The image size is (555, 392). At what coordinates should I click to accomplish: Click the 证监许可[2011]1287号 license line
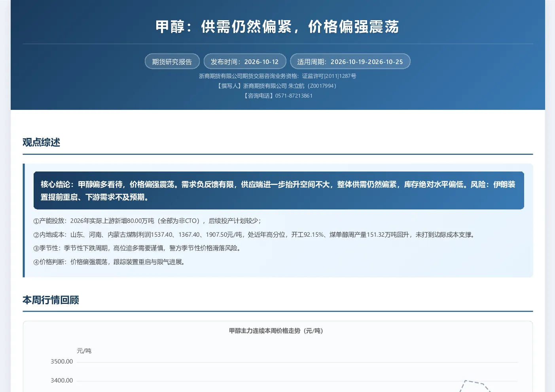coord(277,76)
